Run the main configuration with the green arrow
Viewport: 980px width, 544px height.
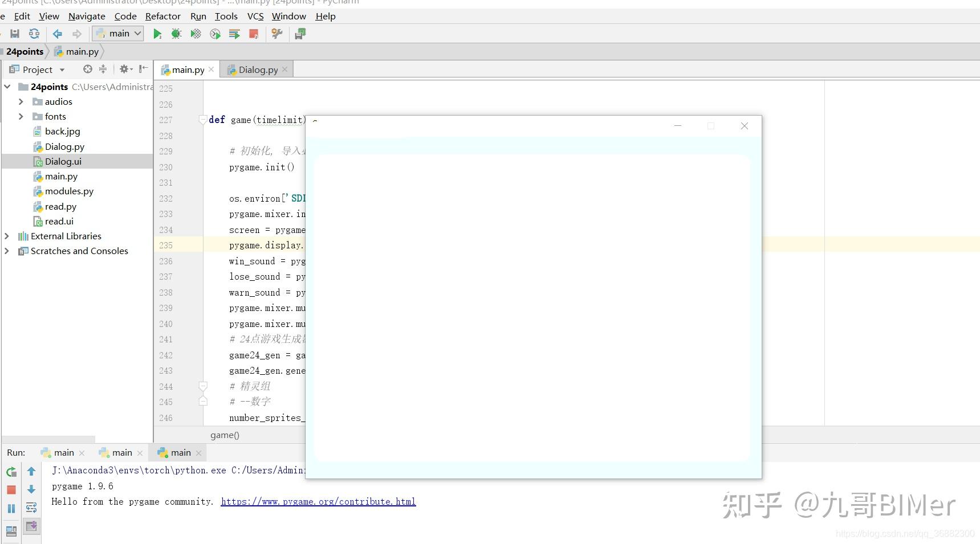coord(157,34)
